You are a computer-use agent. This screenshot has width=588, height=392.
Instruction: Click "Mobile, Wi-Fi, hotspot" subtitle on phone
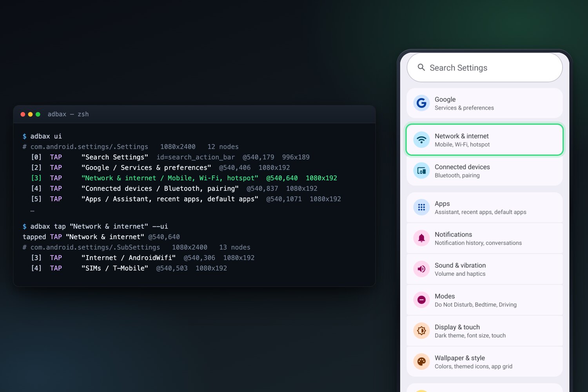[462, 145]
